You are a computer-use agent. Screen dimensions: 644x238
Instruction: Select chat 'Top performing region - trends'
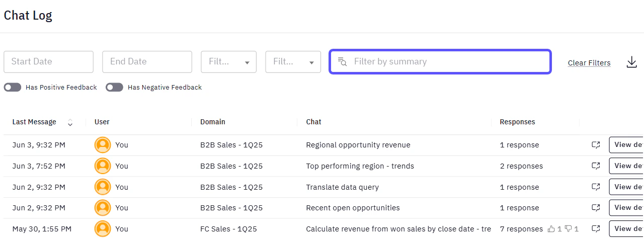(360, 166)
